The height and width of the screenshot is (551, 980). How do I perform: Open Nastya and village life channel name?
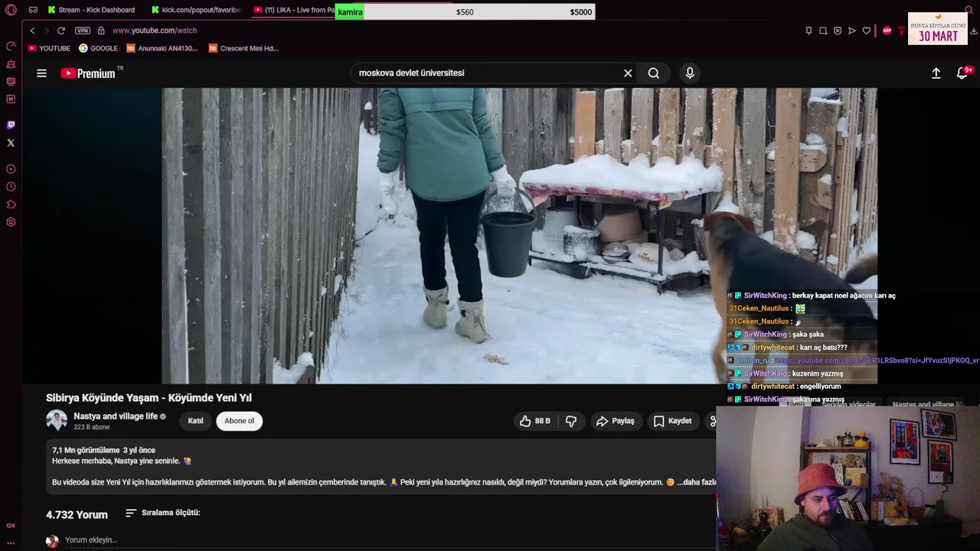coord(116,416)
